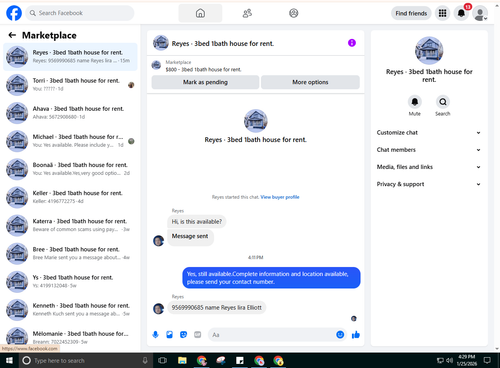Open Michael 3bed house conversation

(70, 141)
